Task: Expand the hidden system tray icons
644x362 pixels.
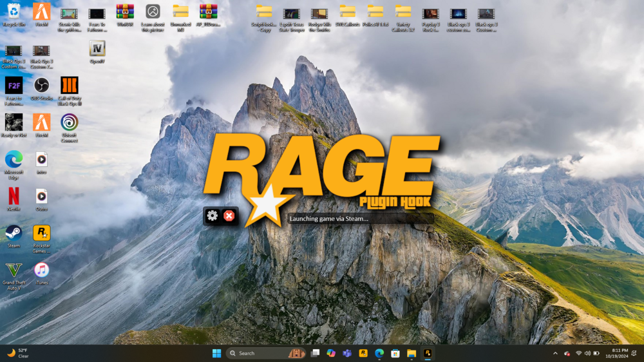Action: [x=555, y=354]
